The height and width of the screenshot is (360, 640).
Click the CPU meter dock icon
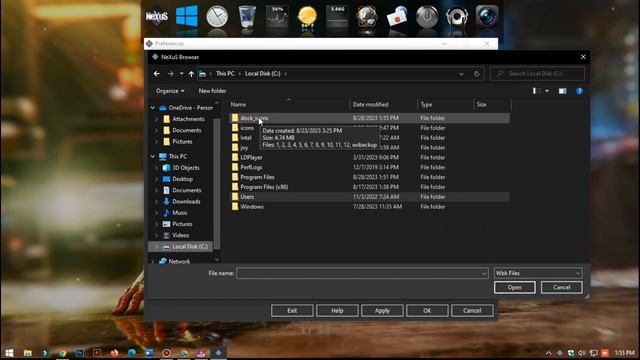[277, 17]
